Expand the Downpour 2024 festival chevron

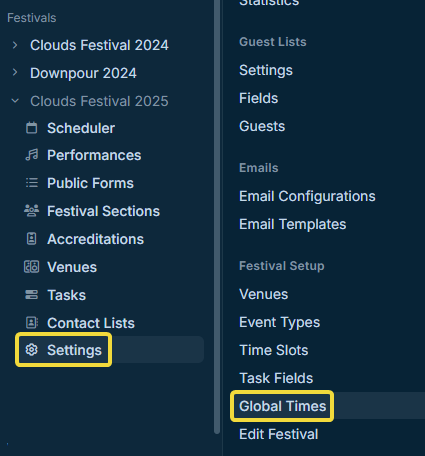[x=15, y=73]
